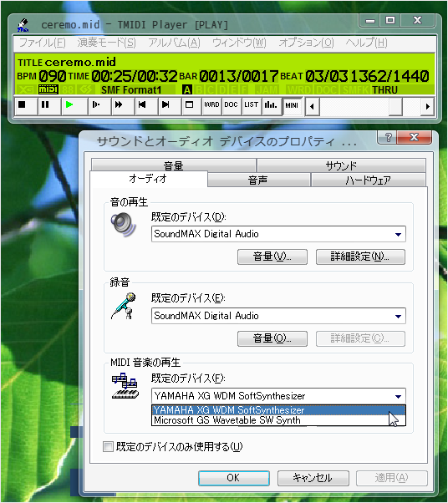Select Microsoft GS Wavetable SW Synth option
The image size is (448, 503).
point(278,420)
